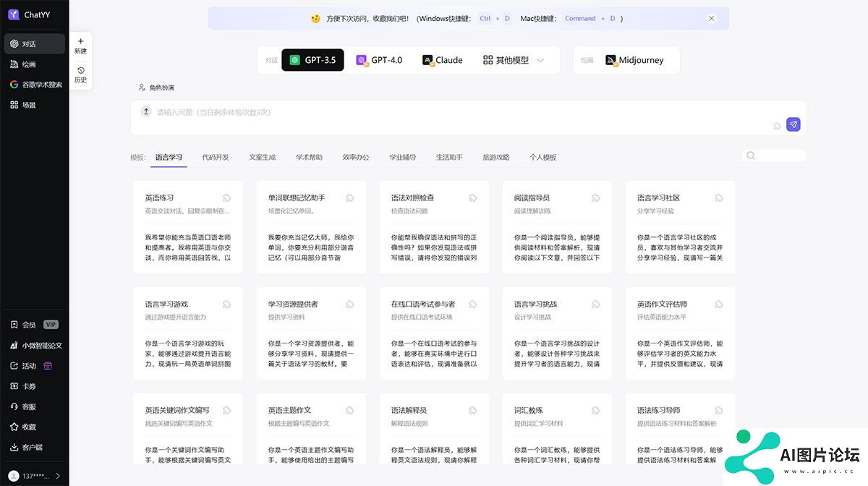Open 谷歌学术搜索 in the sidebar
The width and height of the screenshot is (868, 486).
point(35,85)
